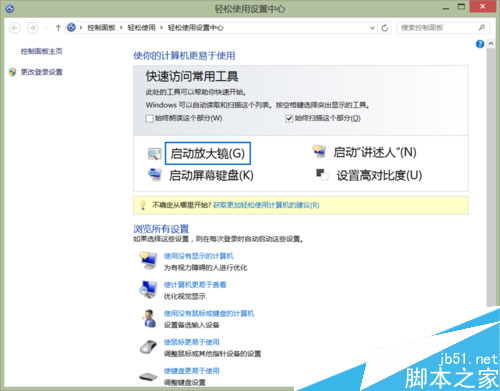Click the Back navigation arrow
500x391 pixels.
point(15,28)
